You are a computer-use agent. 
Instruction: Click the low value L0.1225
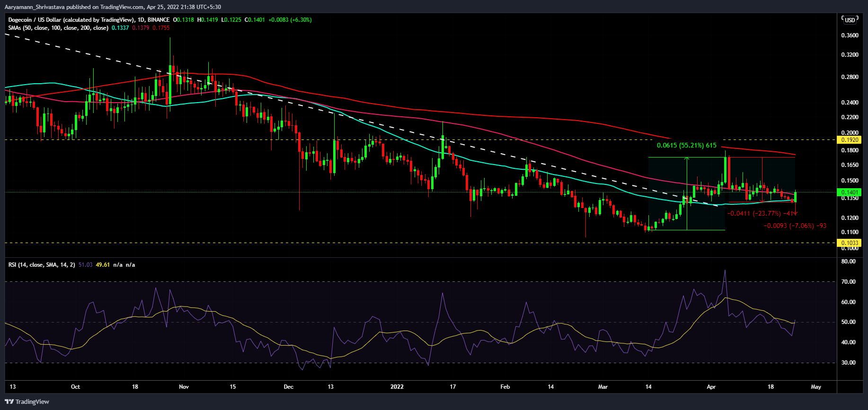point(231,20)
